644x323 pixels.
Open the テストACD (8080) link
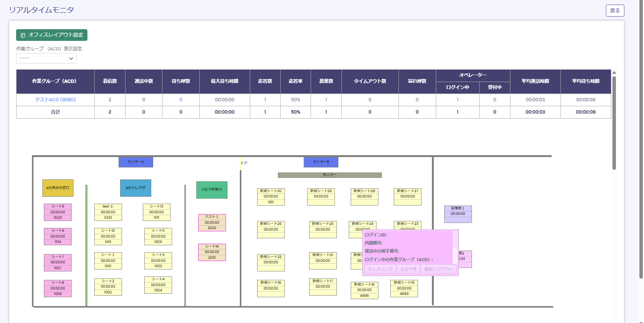(55, 100)
